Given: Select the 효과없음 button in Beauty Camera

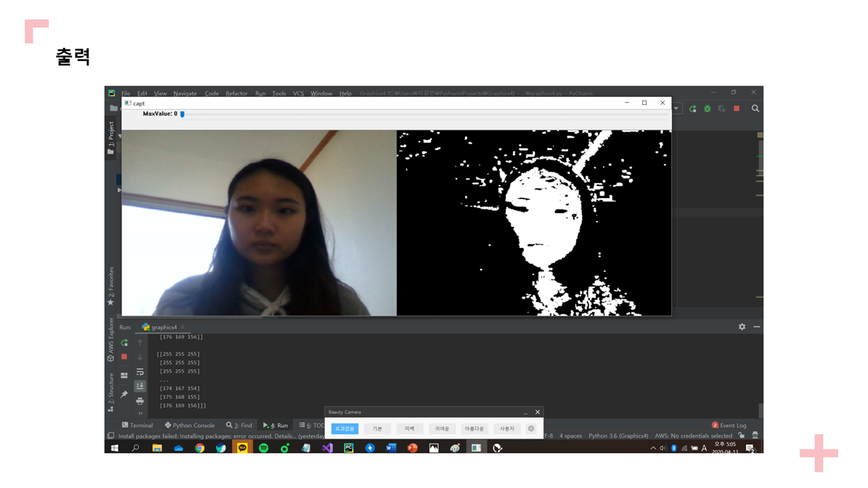Looking at the screenshot, I should (x=344, y=428).
